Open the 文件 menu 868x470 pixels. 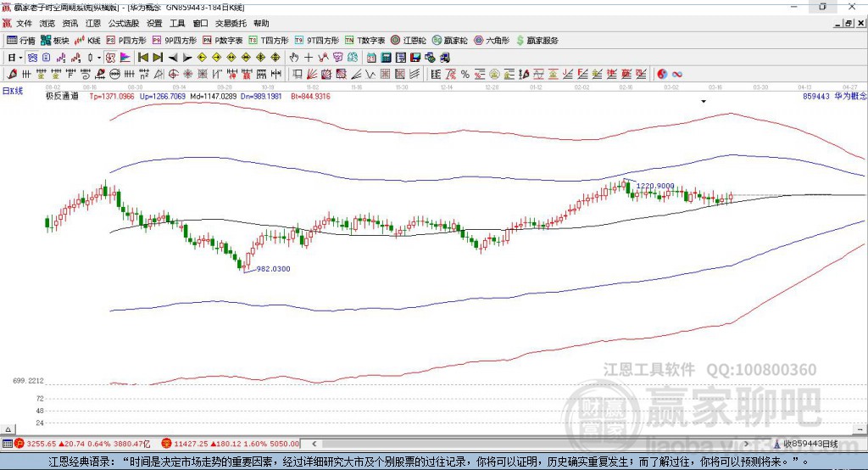coord(24,23)
